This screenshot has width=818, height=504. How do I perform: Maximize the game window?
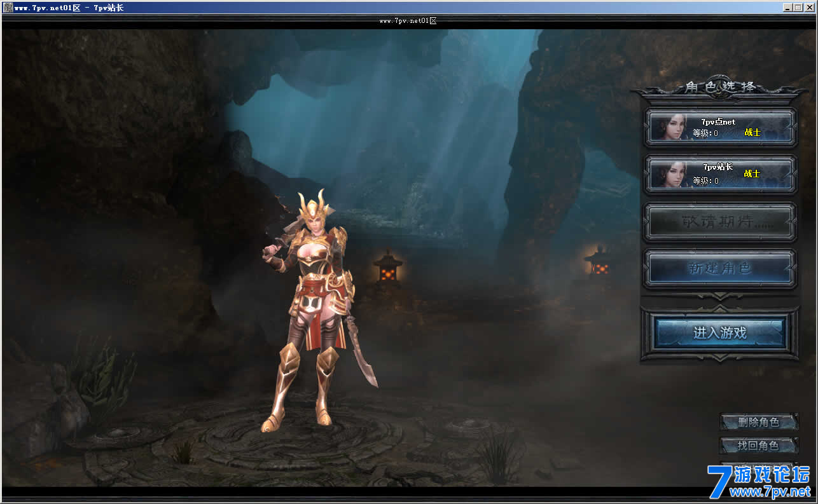[798, 8]
